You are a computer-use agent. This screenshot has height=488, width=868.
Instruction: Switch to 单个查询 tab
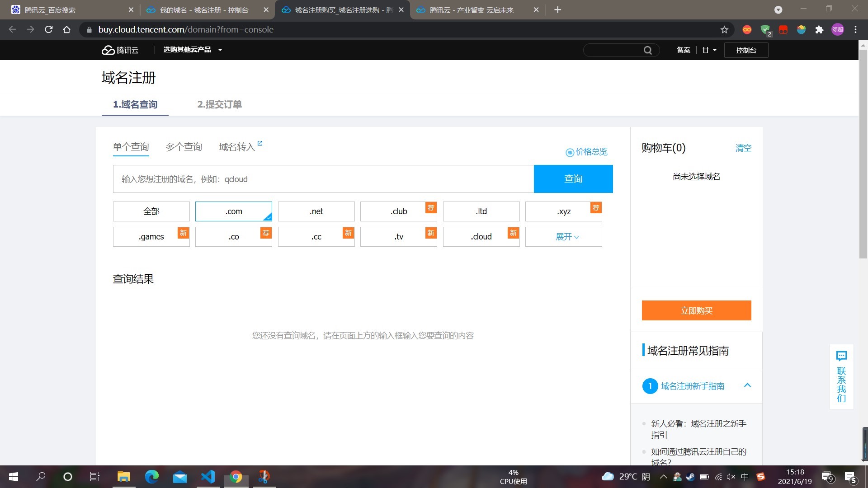(x=131, y=147)
